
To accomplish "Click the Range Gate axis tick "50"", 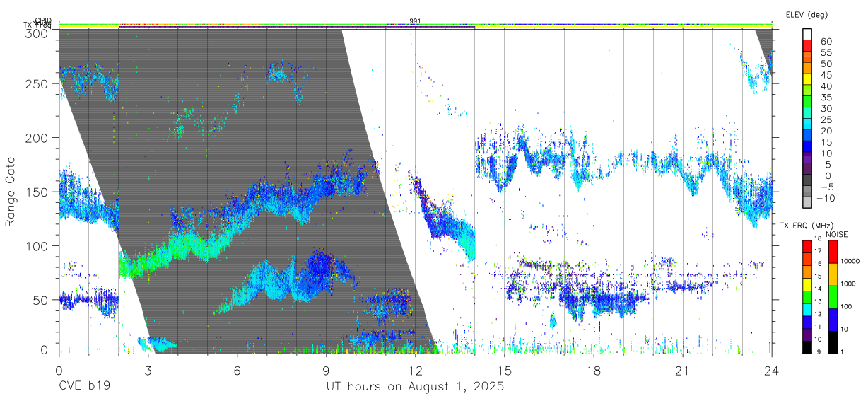I will tap(40, 300).
